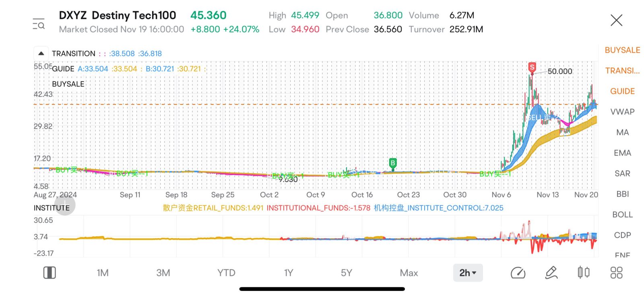Click the 9.630 low price annotation
644x297 pixels.
[x=288, y=180]
